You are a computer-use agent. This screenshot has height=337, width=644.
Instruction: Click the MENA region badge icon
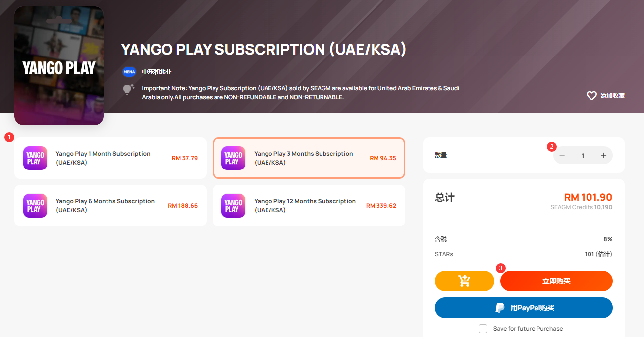(x=129, y=72)
